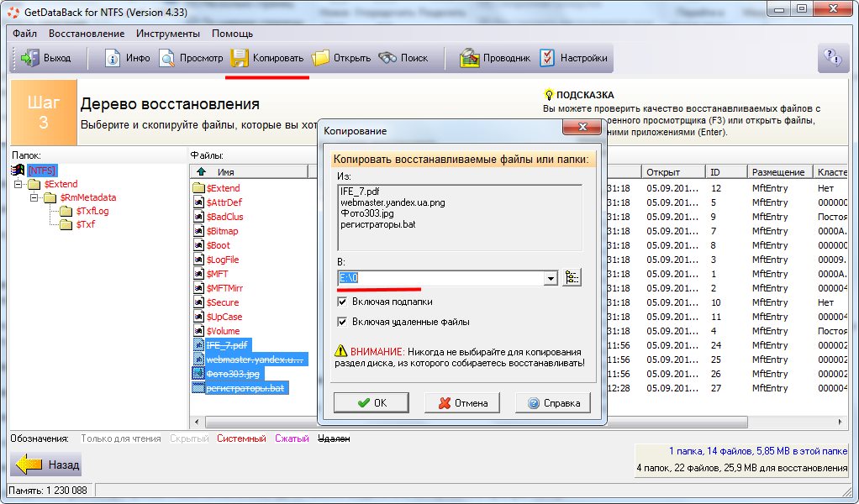This screenshot has height=504, width=859.
Task: Close the GetDataBack main window
Action: pos(833,10)
